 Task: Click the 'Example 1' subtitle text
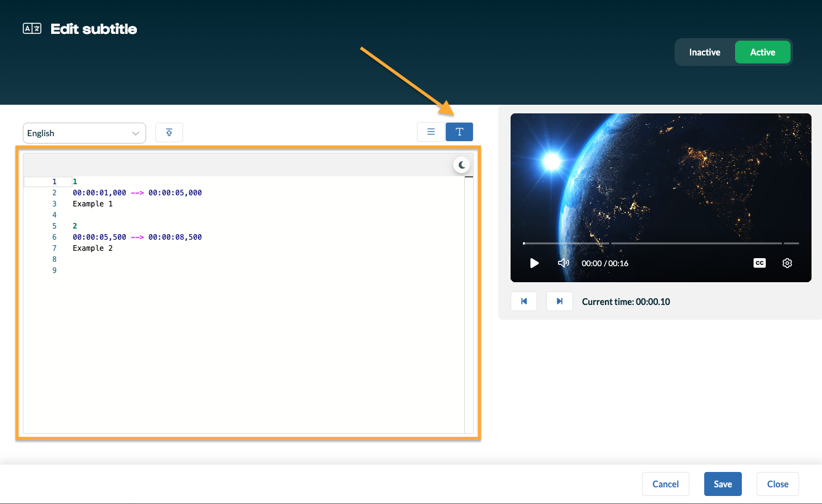[92, 204]
